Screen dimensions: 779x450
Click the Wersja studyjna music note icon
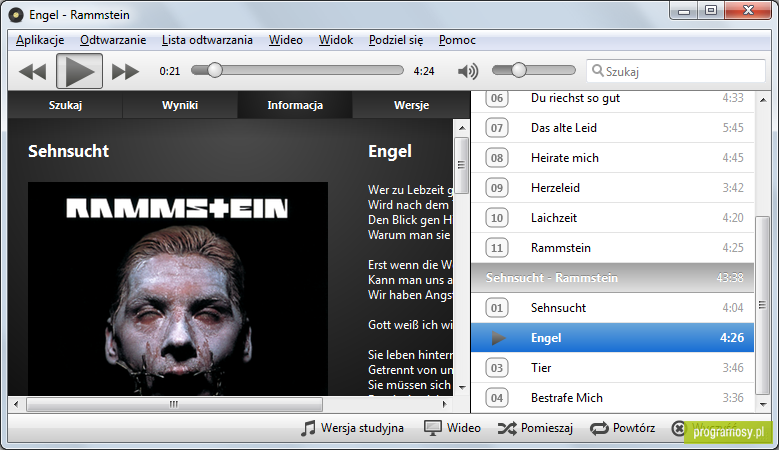308,428
